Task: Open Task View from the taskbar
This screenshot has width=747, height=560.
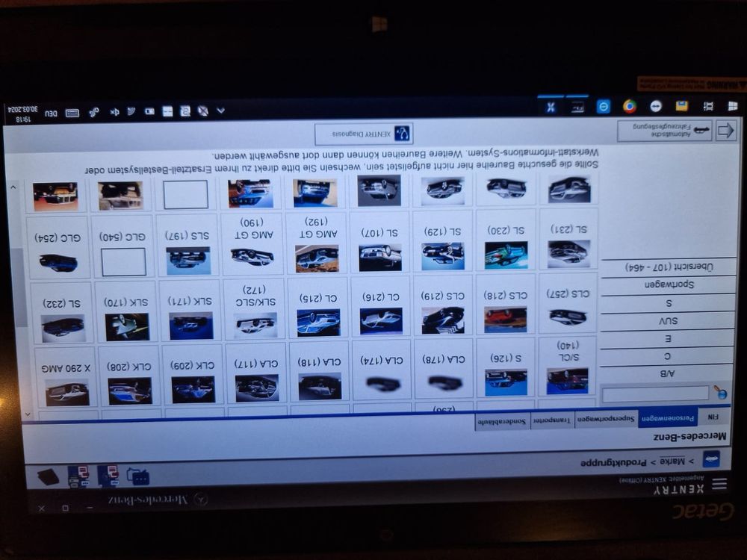Action: tap(708, 106)
